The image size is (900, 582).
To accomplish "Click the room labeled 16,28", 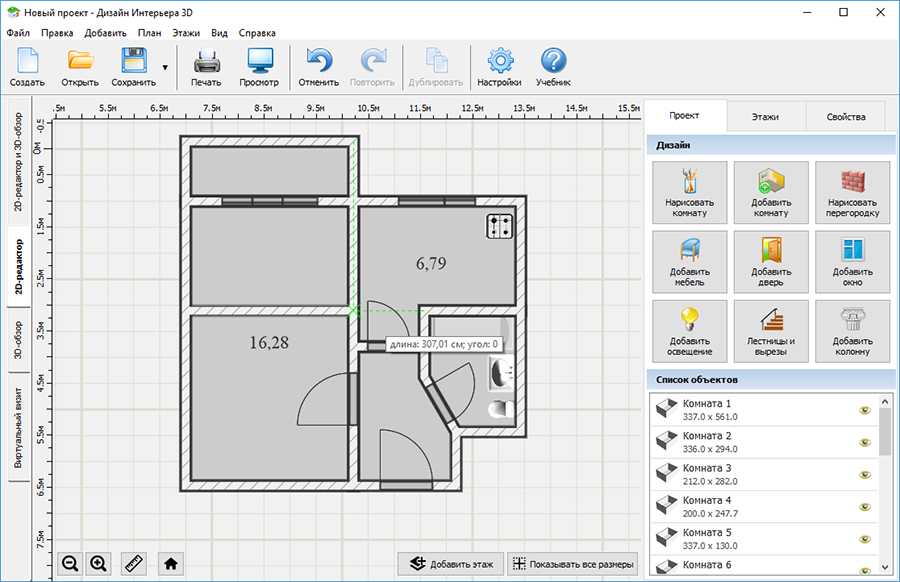I will pos(269,397).
